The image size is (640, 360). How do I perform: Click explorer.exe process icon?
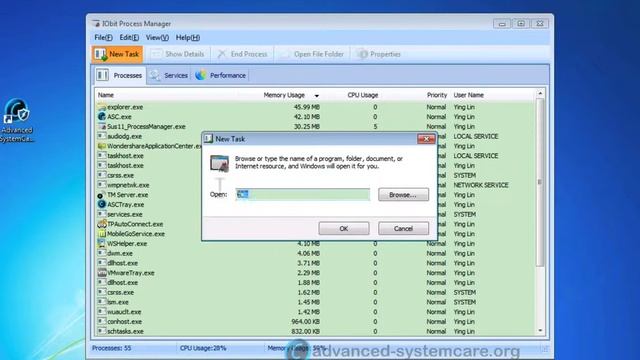(x=102, y=107)
